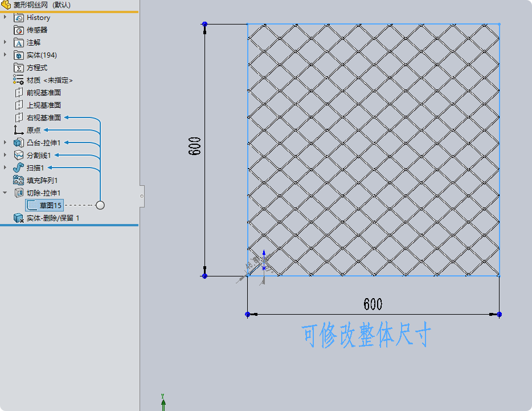Click the 方程式 equations icon
532x411 pixels.
pos(19,68)
